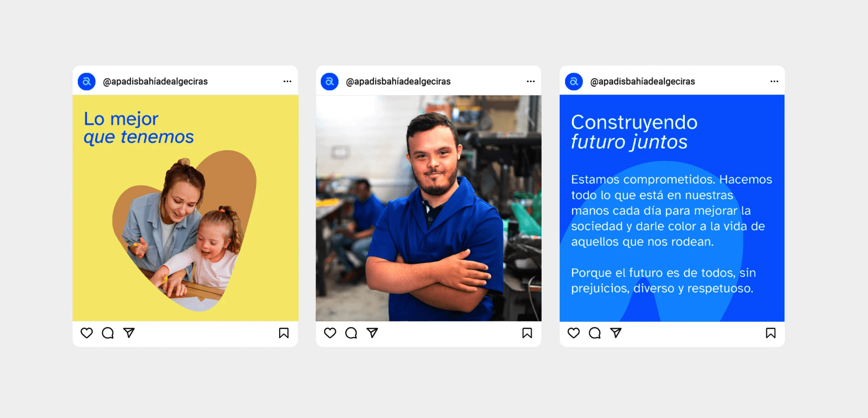
Task: Save the workshop man photo post
Action: coord(527,333)
